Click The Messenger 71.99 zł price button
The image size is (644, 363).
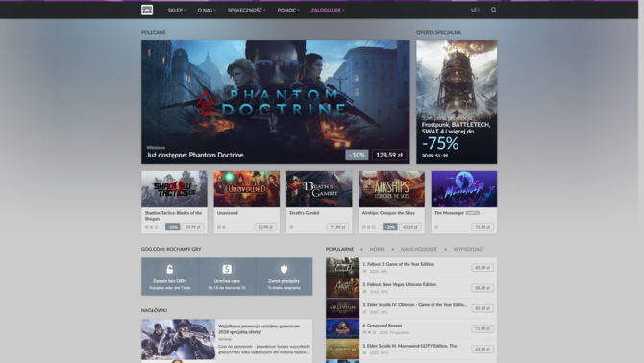pyautogui.click(x=483, y=227)
